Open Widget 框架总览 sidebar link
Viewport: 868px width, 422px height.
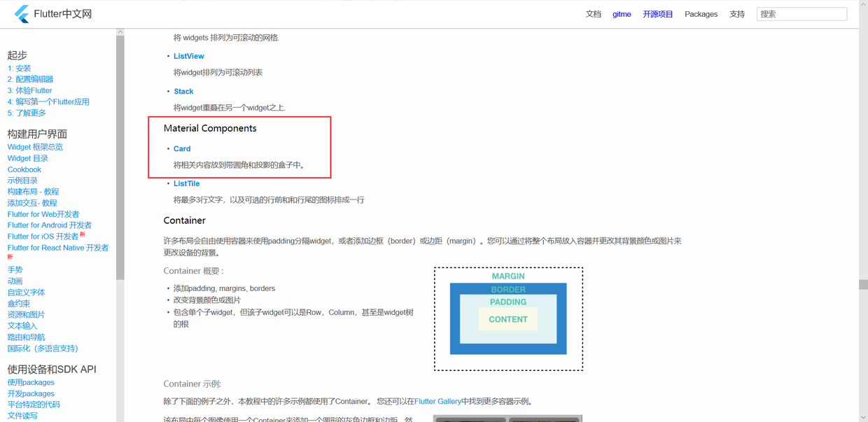[35, 147]
